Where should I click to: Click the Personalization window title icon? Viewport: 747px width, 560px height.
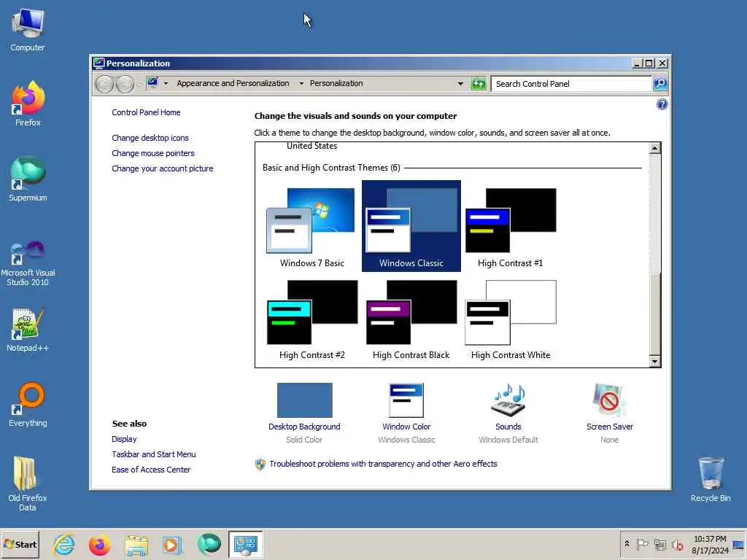coord(98,63)
